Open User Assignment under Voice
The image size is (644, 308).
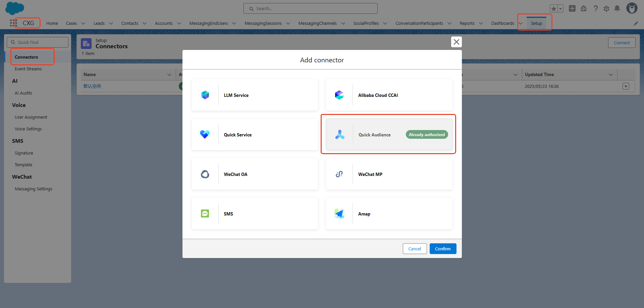point(31,117)
